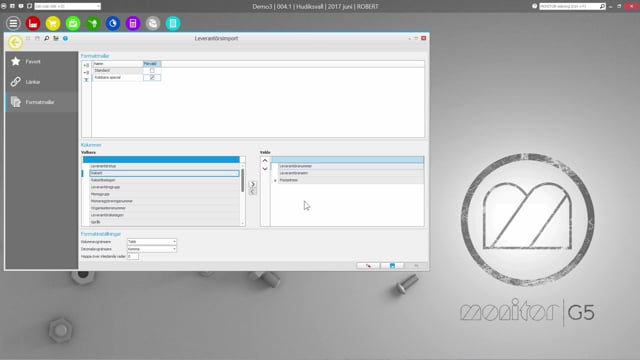
Task: Click the icon between magnifier and info icons
Action: coord(56,38)
